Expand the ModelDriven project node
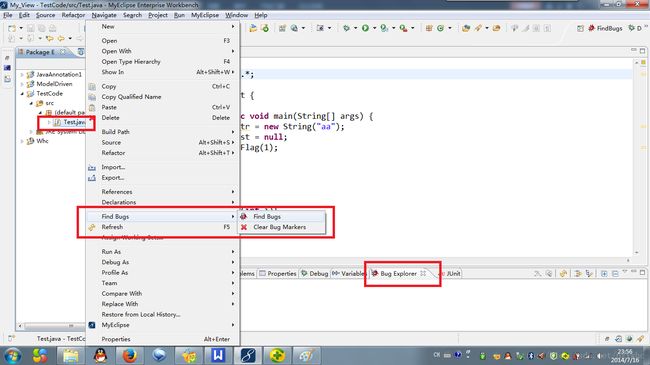Screen dimensions: 650x365 click(22, 84)
